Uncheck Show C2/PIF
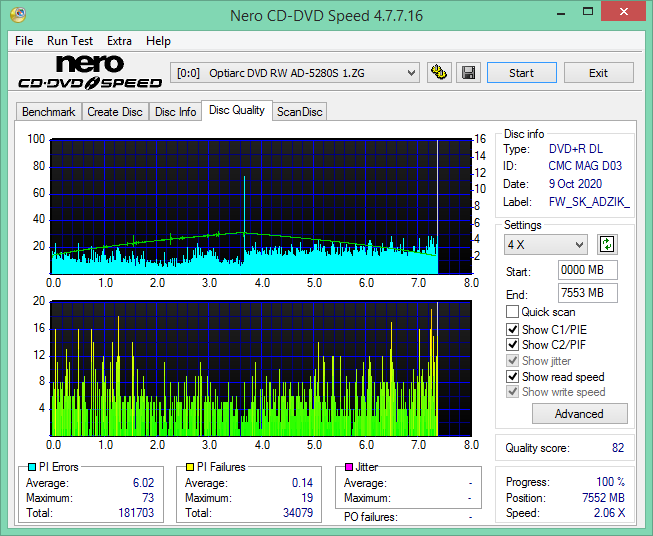 click(x=512, y=345)
